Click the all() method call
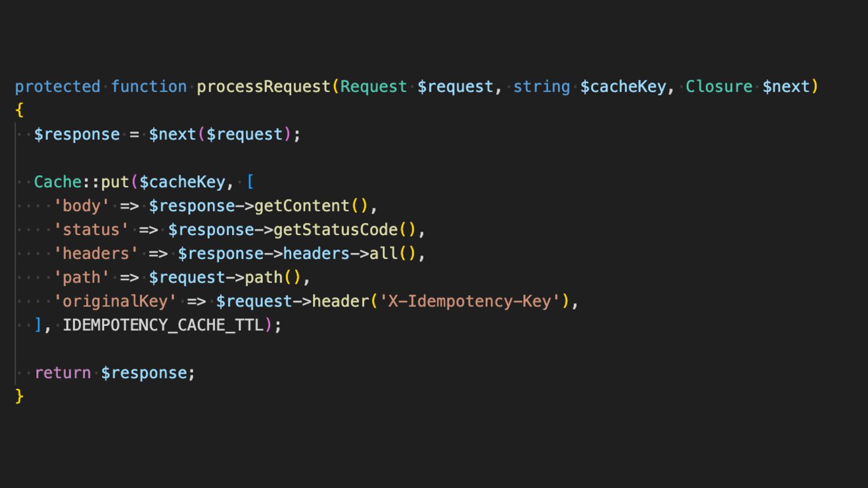Screen dimensions: 868x488 [383, 254]
